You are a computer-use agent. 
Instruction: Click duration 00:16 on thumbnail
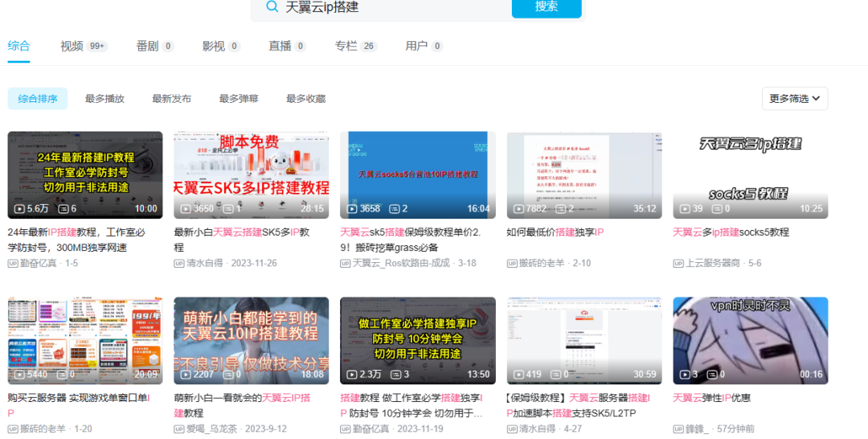(x=811, y=374)
